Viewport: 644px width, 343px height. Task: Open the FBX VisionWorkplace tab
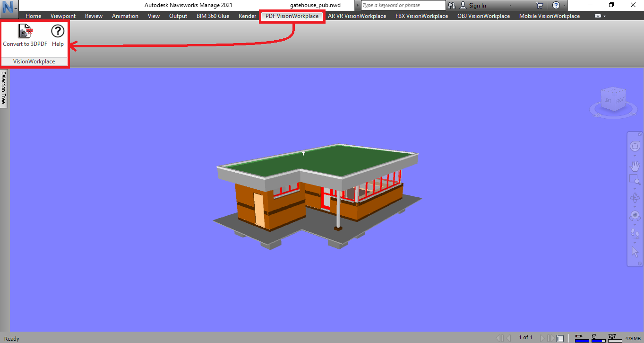click(421, 16)
